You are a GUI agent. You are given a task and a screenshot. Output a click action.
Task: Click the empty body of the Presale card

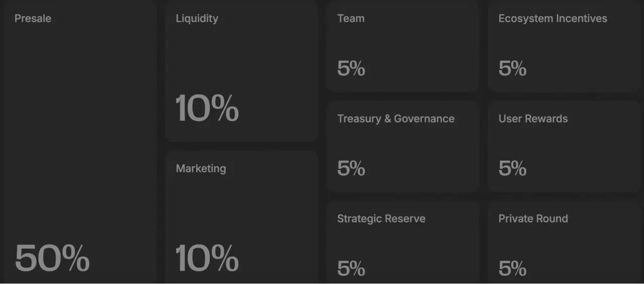(x=80, y=131)
